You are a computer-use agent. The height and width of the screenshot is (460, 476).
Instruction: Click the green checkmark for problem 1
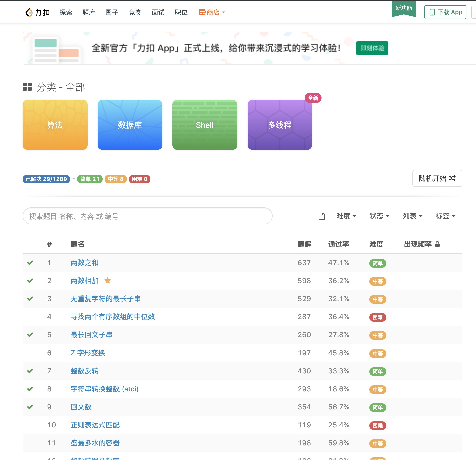30,263
